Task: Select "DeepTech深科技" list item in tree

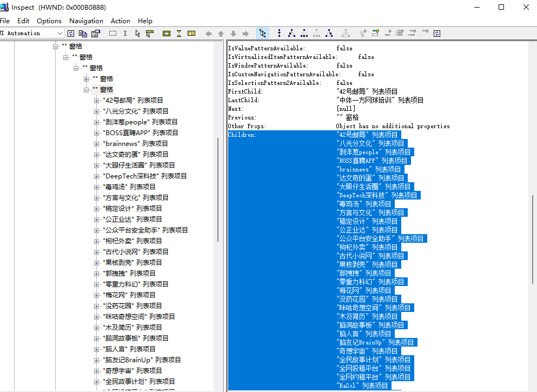Action: point(144,176)
